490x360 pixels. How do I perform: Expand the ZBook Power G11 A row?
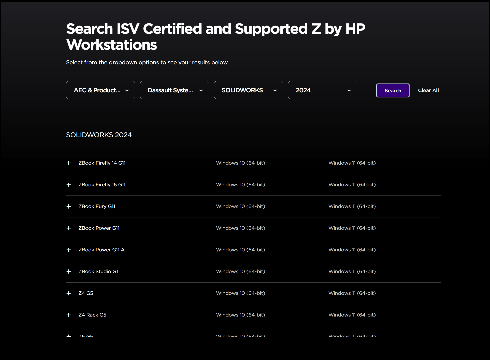tap(69, 250)
